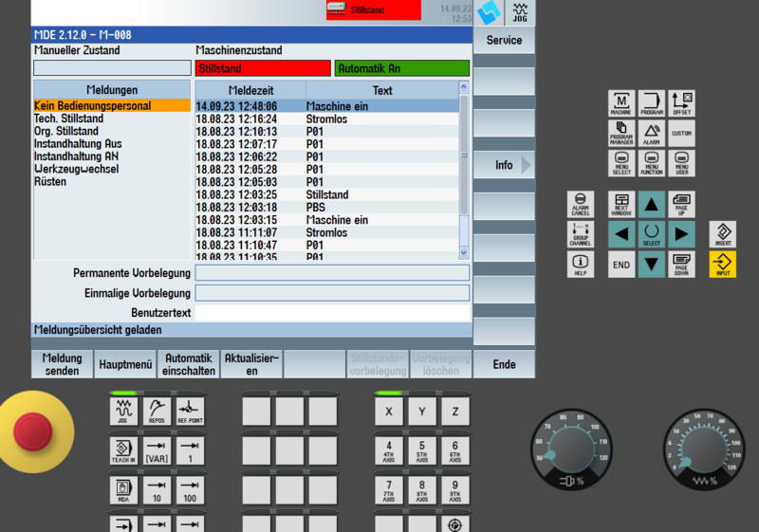Click the yellow INPUT key
The width and height of the screenshot is (759, 532).
tap(722, 264)
